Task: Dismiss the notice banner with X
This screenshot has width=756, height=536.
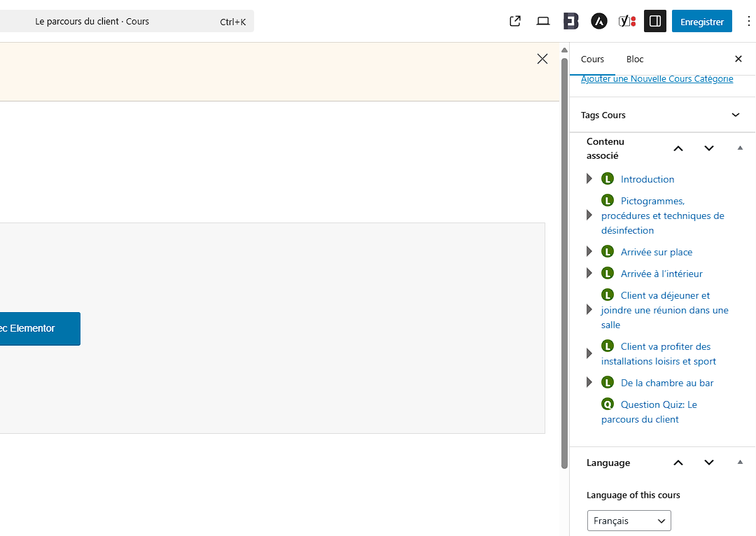Action: coord(542,59)
